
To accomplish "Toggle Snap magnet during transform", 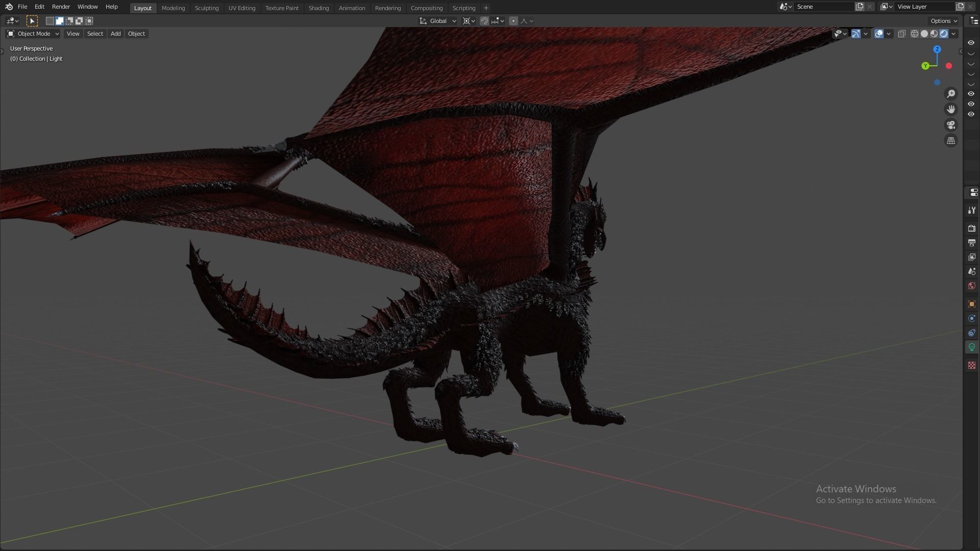I will [x=484, y=21].
